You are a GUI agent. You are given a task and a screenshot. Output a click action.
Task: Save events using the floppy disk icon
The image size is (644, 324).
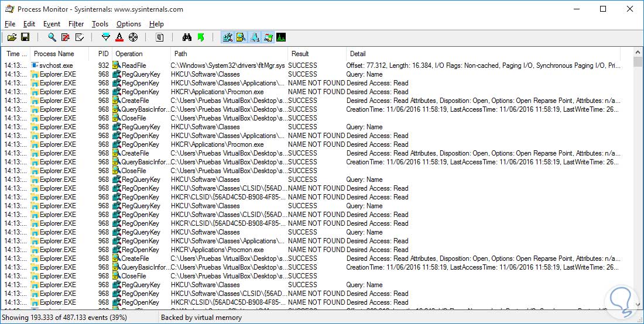(x=25, y=38)
